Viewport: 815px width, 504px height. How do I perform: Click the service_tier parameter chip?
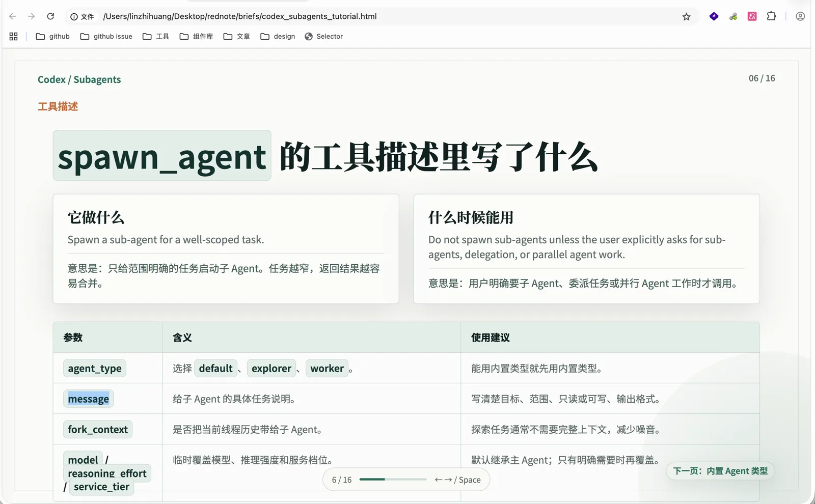tap(101, 487)
